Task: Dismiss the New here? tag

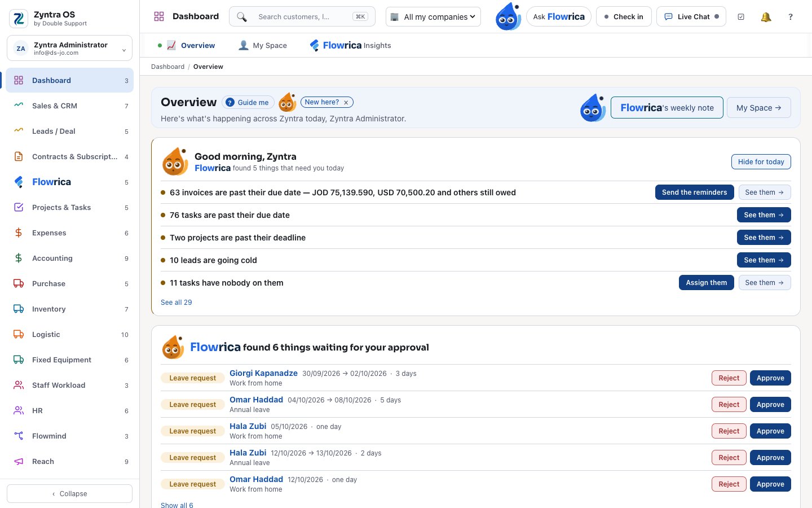Action: 346,102
